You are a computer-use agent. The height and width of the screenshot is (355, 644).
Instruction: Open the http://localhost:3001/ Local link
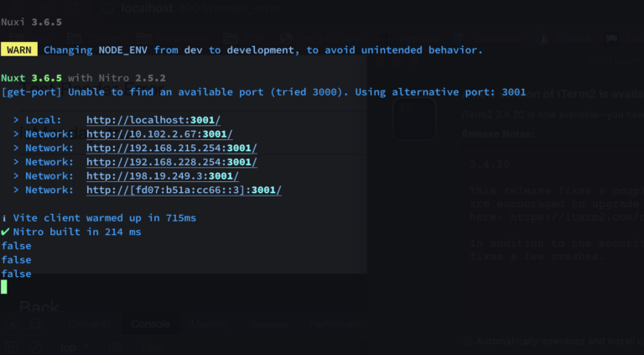coord(153,120)
